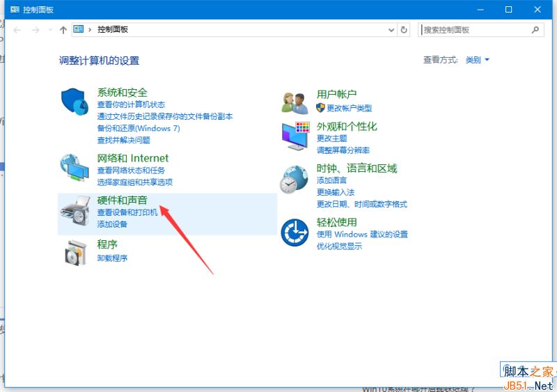Screen dimensions: 557x392
Task: Click 使用 Windows 建议的设置 link
Action: click(362, 234)
